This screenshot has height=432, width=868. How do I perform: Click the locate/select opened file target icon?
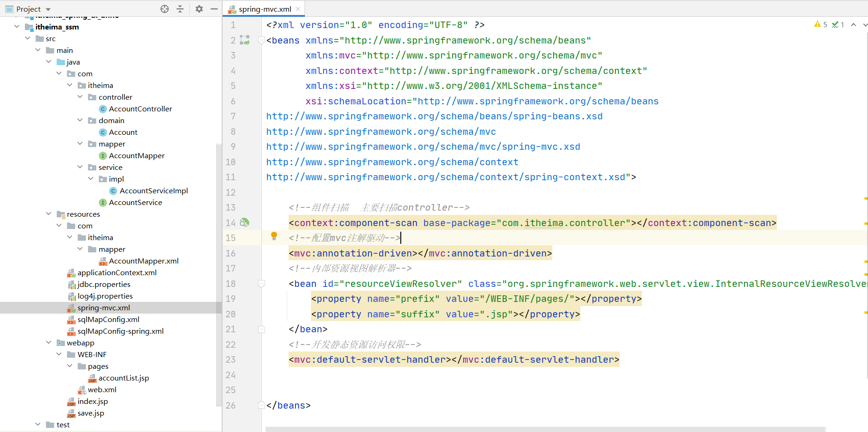coord(165,9)
